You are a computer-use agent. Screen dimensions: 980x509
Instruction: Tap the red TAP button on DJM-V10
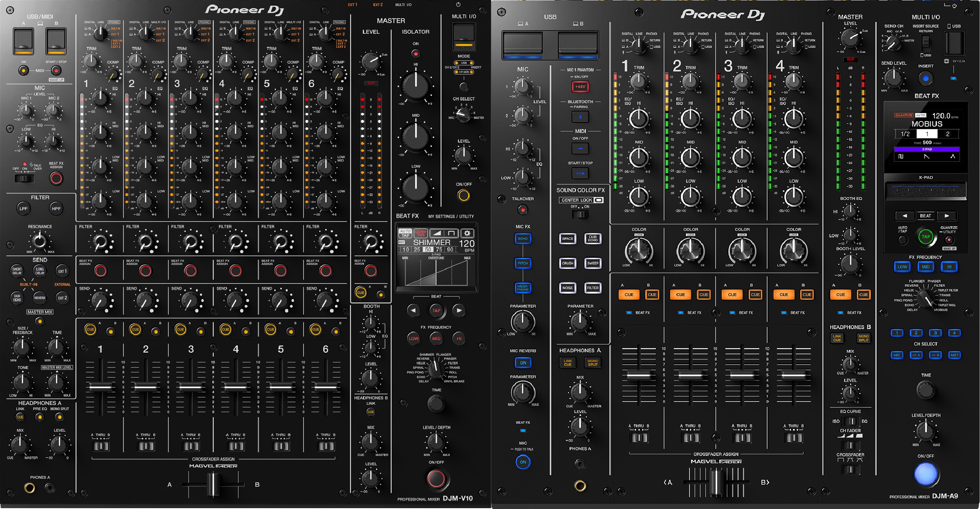(x=436, y=311)
